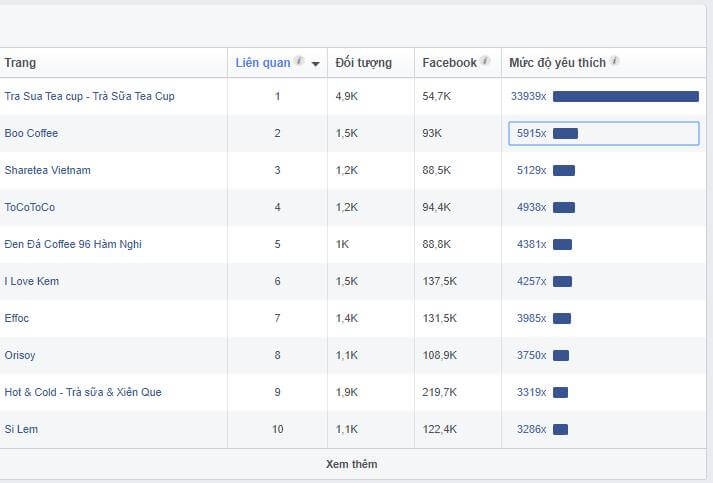Viewport: 713px width, 483px height.
Task: Open Sharetea Vietnam page link
Action: coord(47,170)
